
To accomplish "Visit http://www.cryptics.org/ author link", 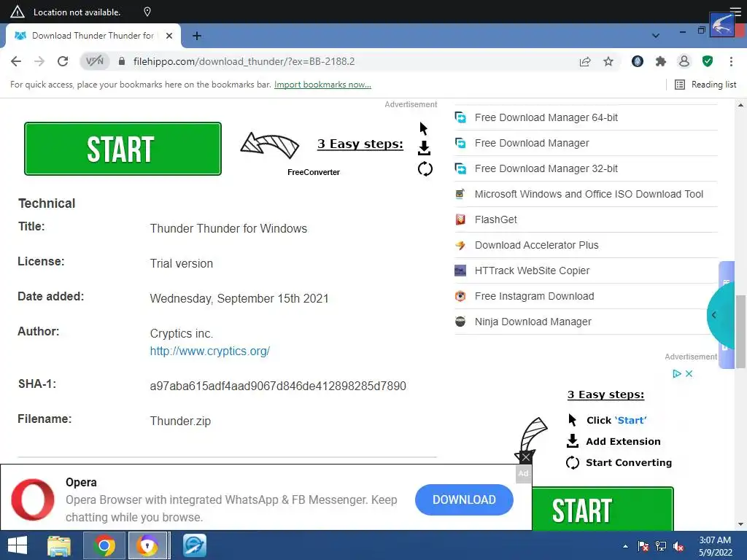I will [x=209, y=351].
